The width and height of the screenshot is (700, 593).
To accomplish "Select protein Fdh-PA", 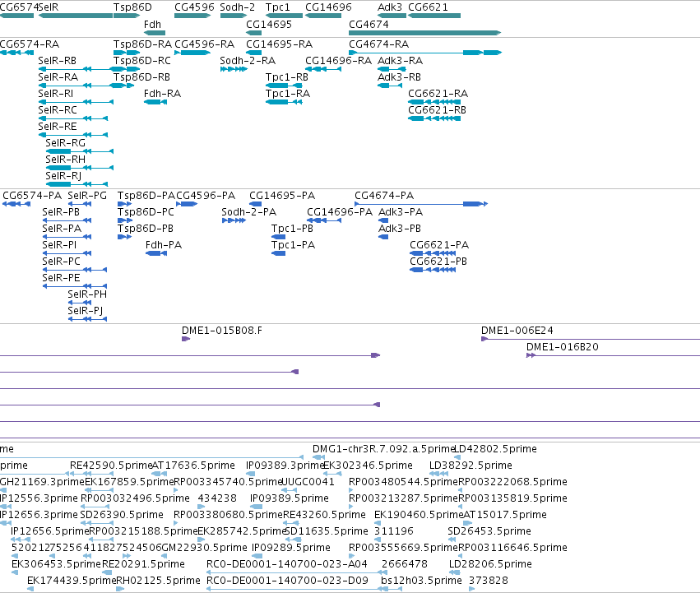I will click(156, 253).
